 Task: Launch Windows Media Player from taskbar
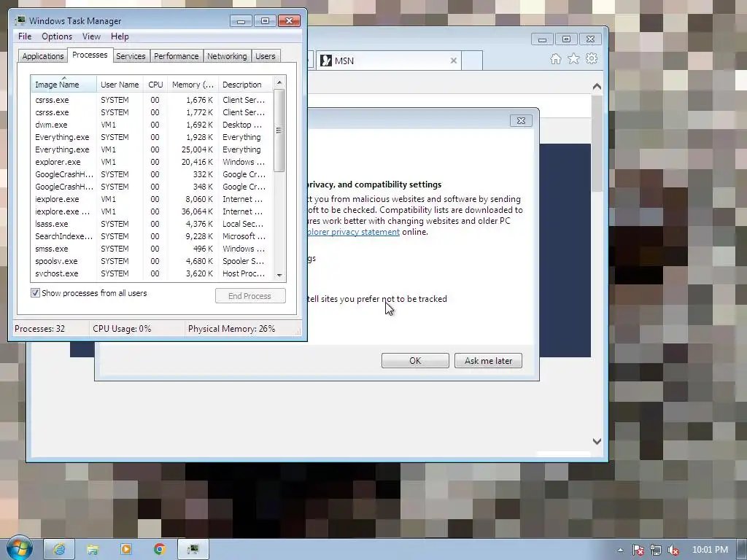point(126,549)
